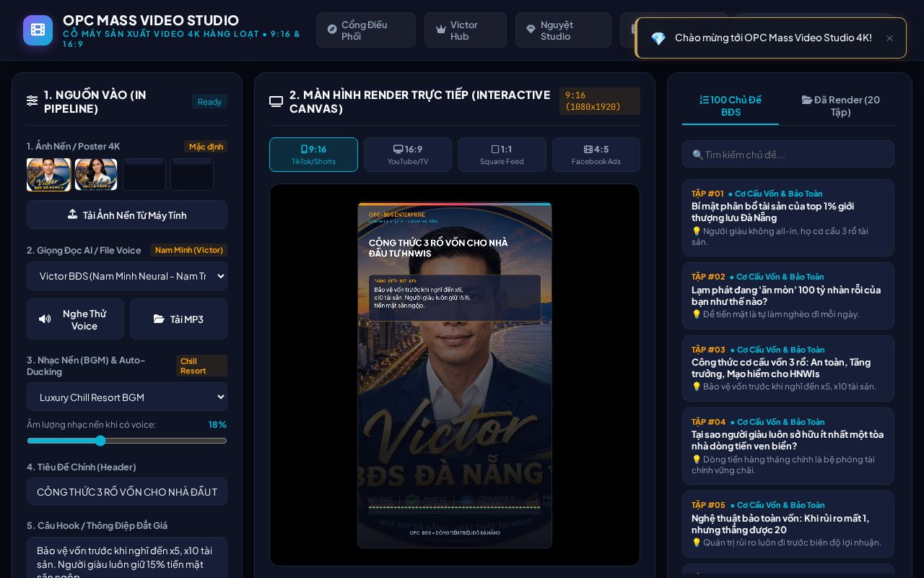Click the speaker icon on Nghe Thử Voice
924x578 pixels.
click(x=45, y=319)
